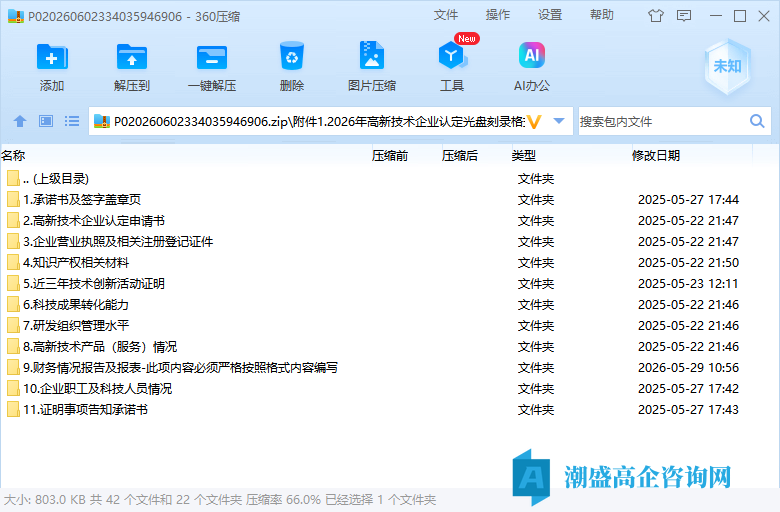Open the Tools (工具) icon marked New
The width and height of the screenshot is (780, 512).
click(x=452, y=55)
